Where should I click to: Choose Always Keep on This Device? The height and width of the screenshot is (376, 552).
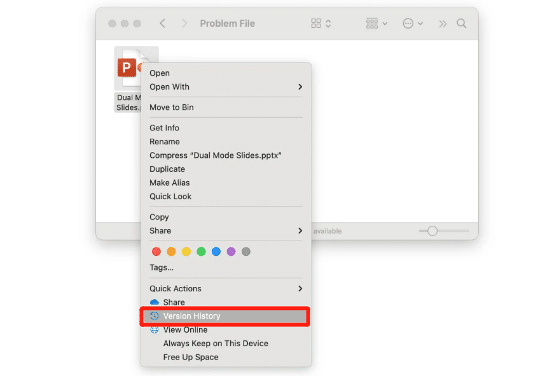click(226, 344)
